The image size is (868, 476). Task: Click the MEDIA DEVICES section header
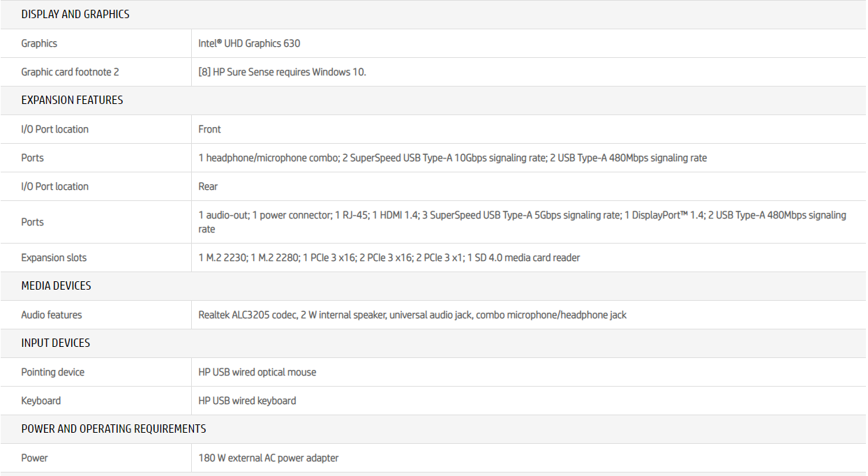point(56,285)
